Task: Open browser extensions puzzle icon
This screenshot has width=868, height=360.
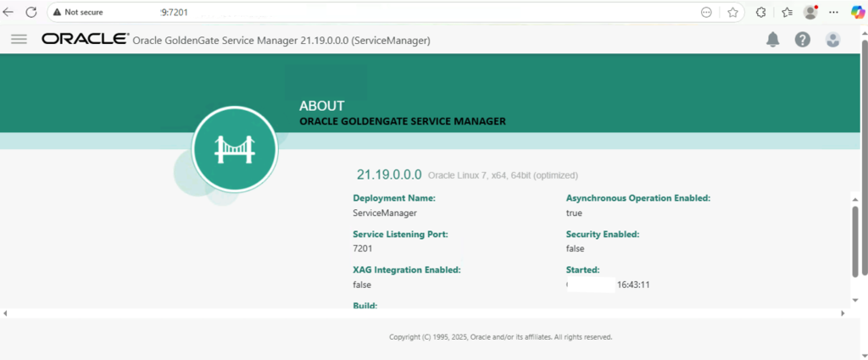Action: coord(761,12)
